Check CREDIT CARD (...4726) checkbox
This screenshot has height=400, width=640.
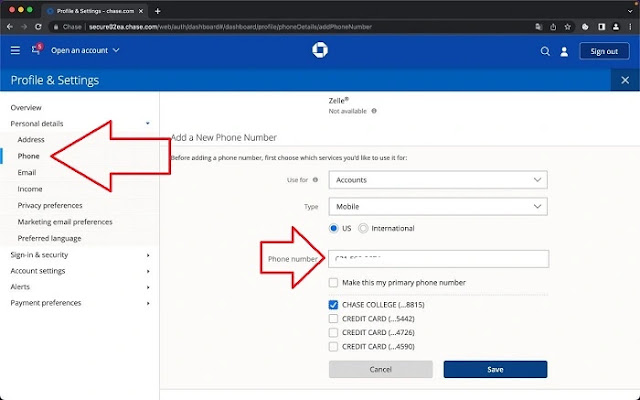click(x=333, y=333)
